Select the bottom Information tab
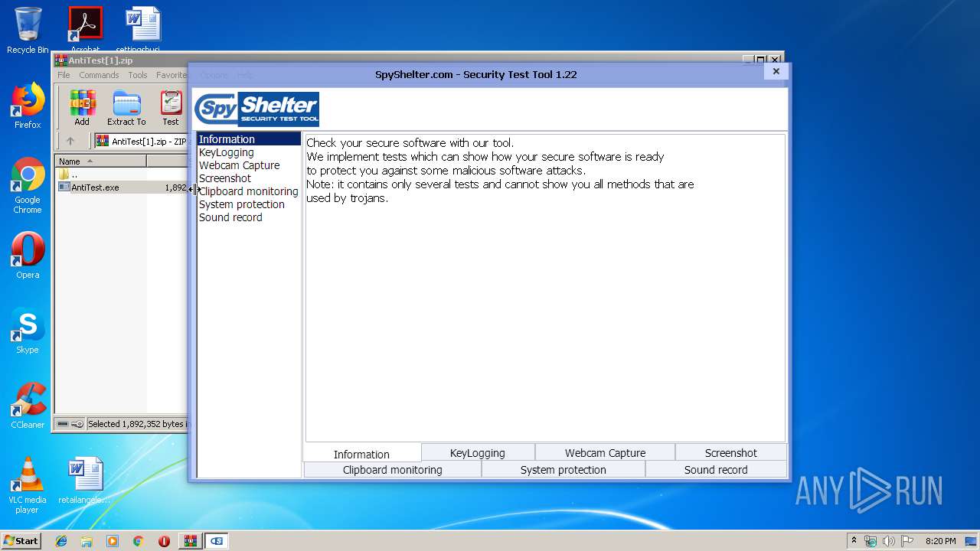Screen dimensions: 980x551 click(x=361, y=453)
